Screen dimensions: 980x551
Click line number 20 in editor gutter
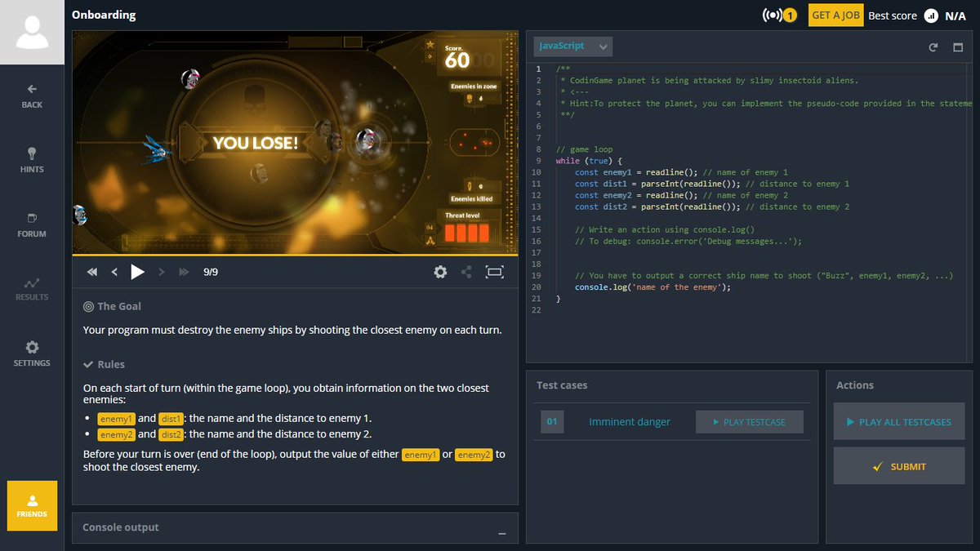coord(537,287)
